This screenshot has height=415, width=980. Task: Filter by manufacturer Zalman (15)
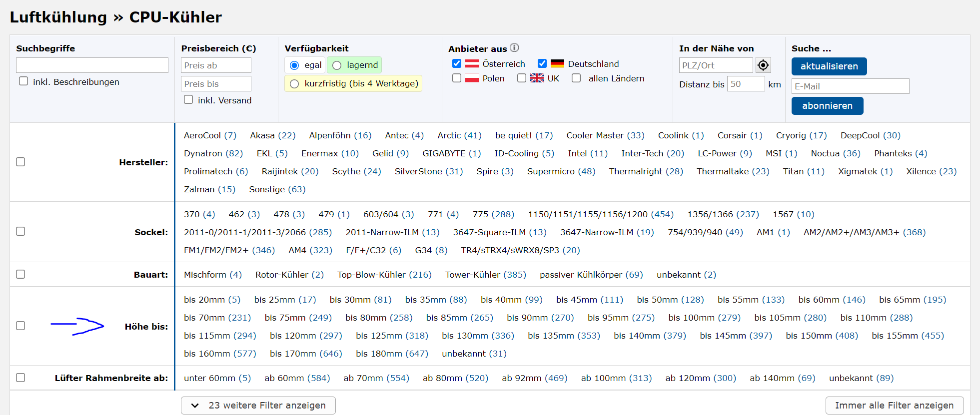point(209,189)
